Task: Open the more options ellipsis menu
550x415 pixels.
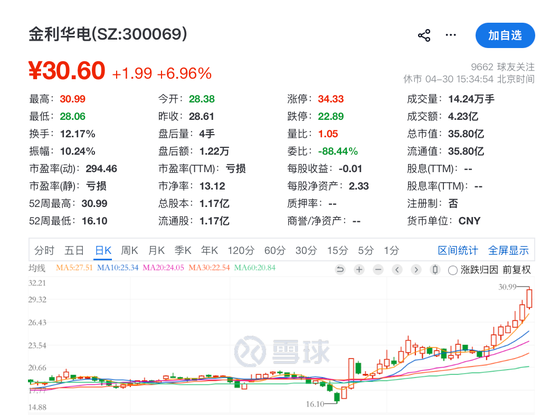Action: coord(451,35)
